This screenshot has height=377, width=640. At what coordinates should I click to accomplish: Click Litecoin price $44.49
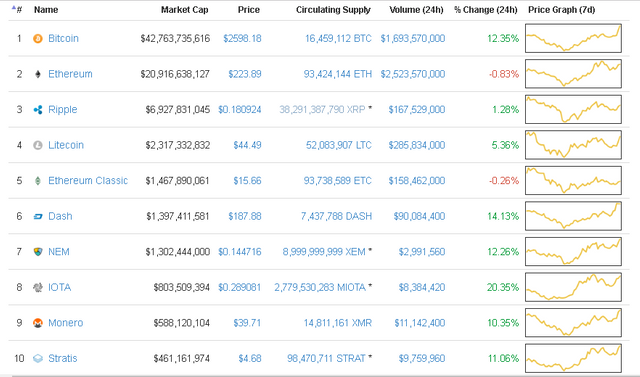pyautogui.click(x=247, y=145)
